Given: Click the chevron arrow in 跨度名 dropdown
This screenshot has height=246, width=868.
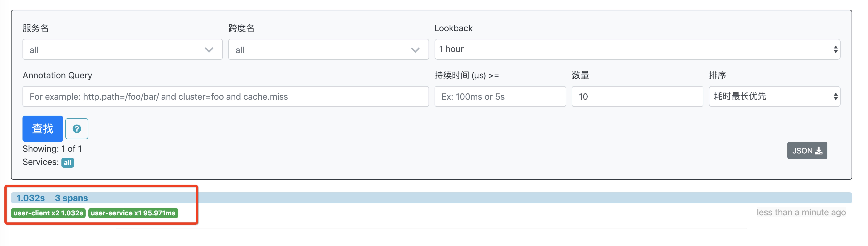Looking at the screenshot, I should (x=415, y=50).
